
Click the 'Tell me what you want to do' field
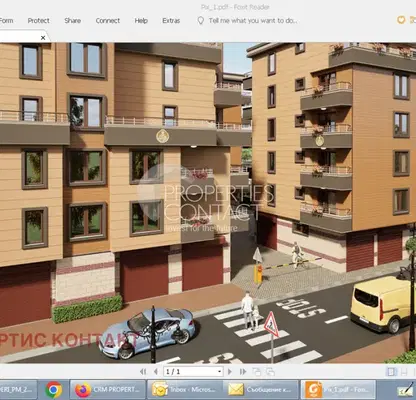point(253,21)
